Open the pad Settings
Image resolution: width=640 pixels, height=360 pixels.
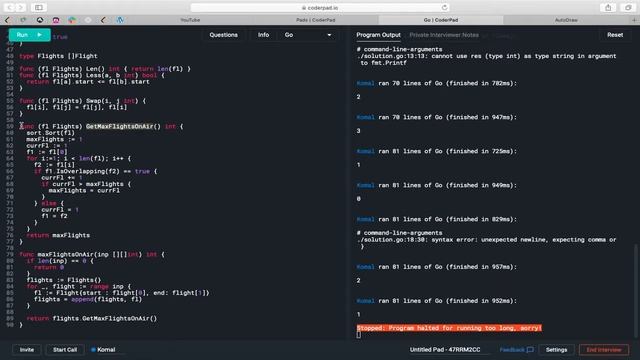coord(556,350)
